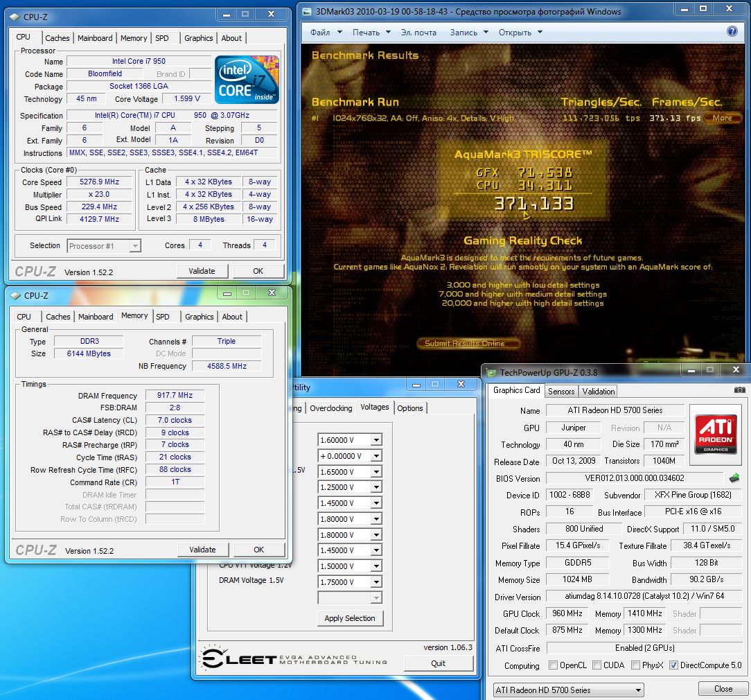Open the Processor #1 selection dropdown
The height and width of the screenshot is (700, 751).
104,246
